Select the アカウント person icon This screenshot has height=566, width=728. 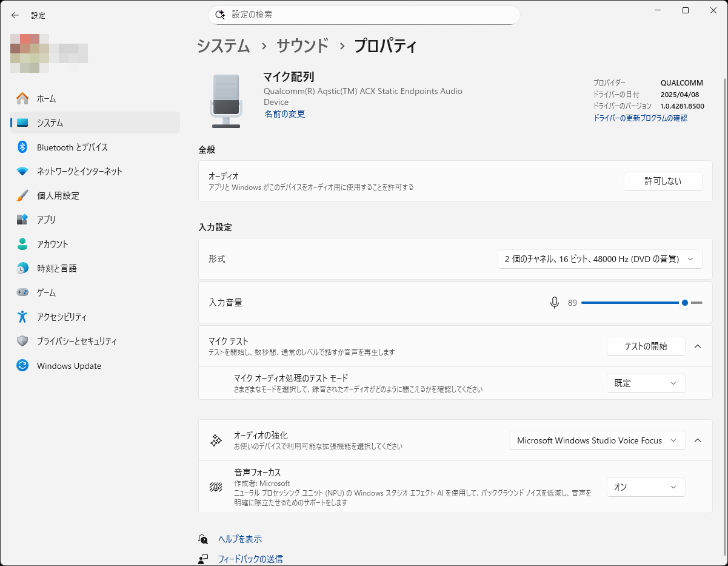(21, 244)
